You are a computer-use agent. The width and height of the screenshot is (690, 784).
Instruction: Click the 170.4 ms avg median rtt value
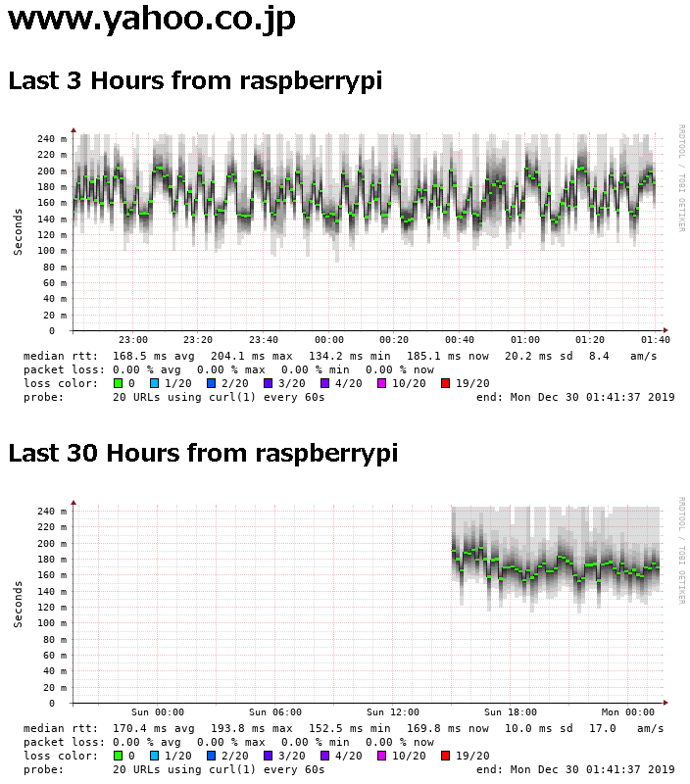pyautogui.click(x=153, y=728)
